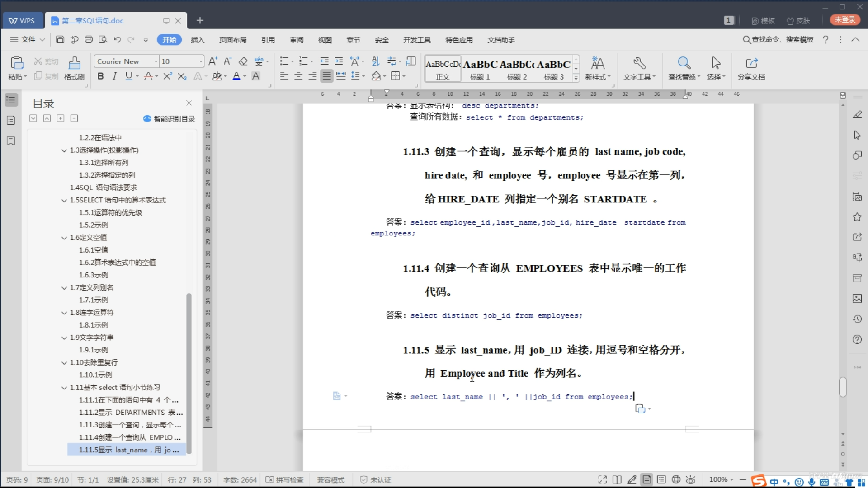Click the paste options icon near cursor
The width and height of the screenshot is (868, 488).
click(642, 408)
